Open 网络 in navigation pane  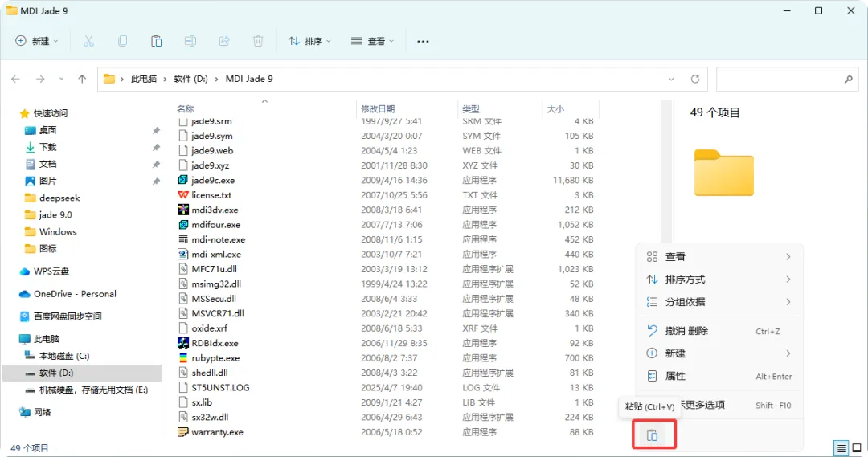[x=42, y=413]
